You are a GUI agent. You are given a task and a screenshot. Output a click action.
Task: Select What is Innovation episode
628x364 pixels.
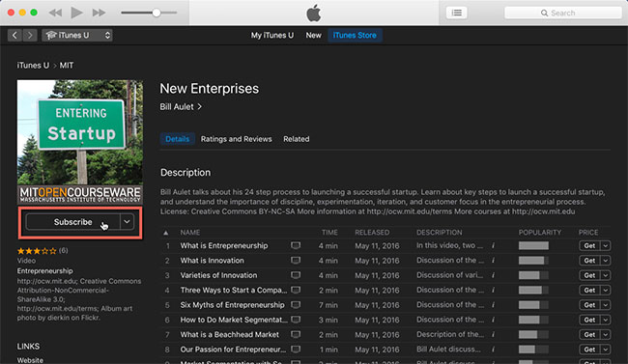pos(212,261)
